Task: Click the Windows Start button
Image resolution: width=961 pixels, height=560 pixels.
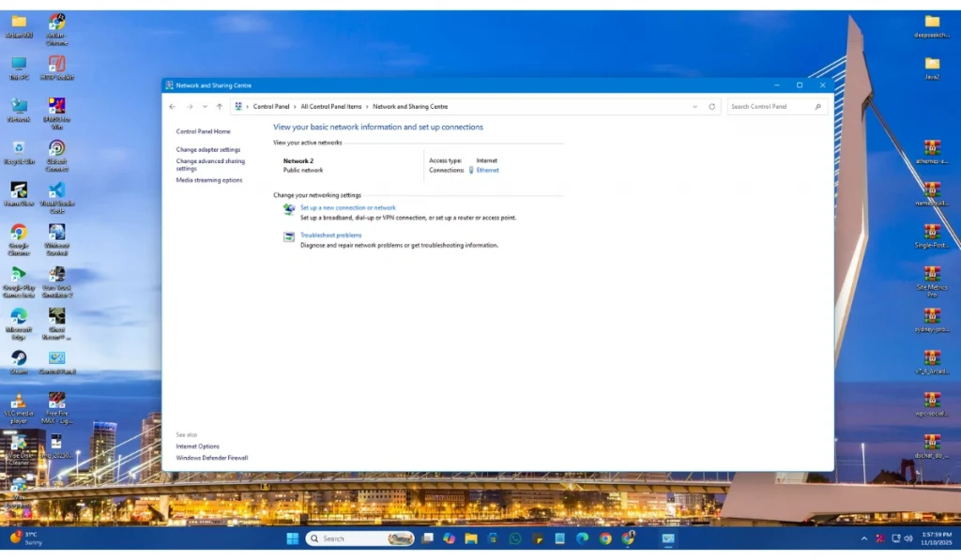Action: [292, 538]
